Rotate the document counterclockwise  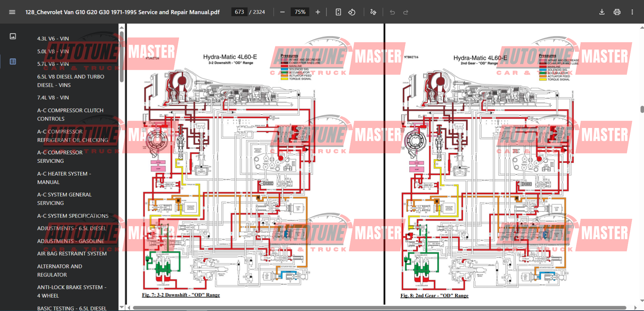click(352, 12)
